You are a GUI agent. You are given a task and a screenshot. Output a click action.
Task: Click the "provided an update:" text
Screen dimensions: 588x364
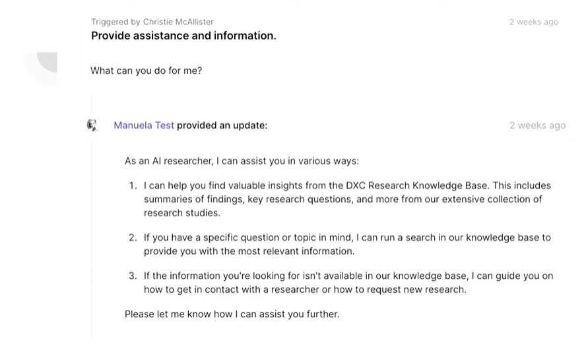(x=222, y=125)
